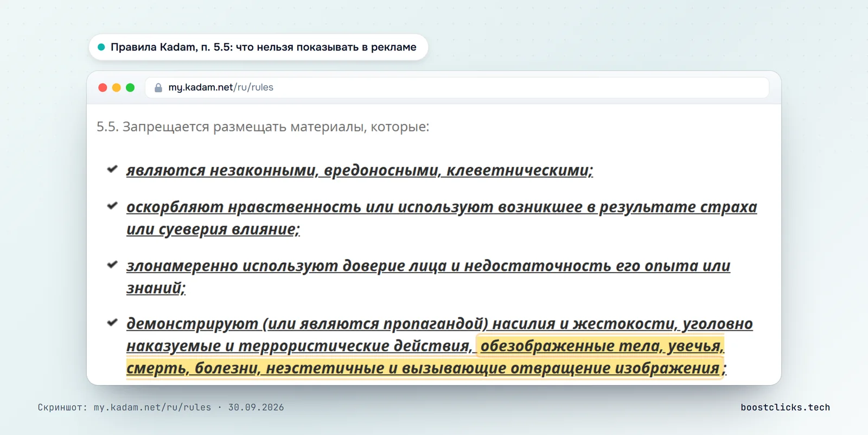The height and width of the screenshot is (435, 868).
Task: Click text «злонамеренно используют доверие лица»
Action: click(286, 266)
